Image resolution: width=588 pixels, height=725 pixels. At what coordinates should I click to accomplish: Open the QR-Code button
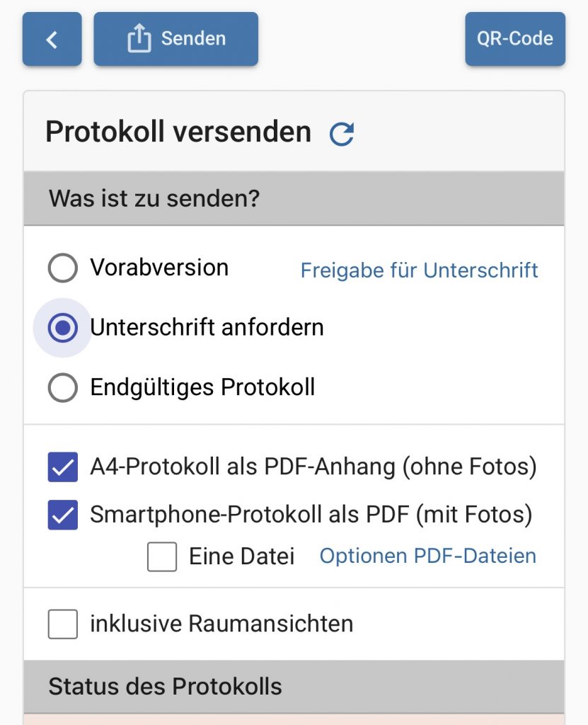point(514,40)
